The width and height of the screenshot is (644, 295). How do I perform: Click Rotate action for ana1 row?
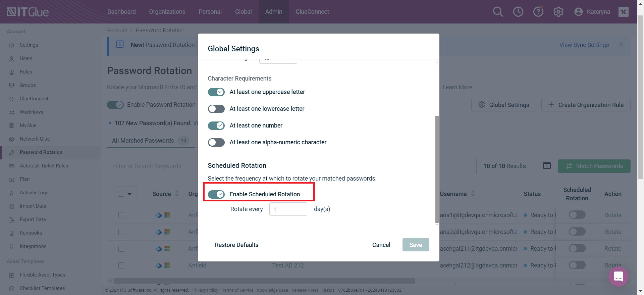[613, 215]
